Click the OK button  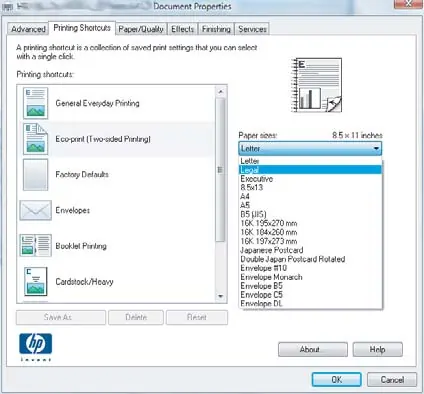click(336, 380)
